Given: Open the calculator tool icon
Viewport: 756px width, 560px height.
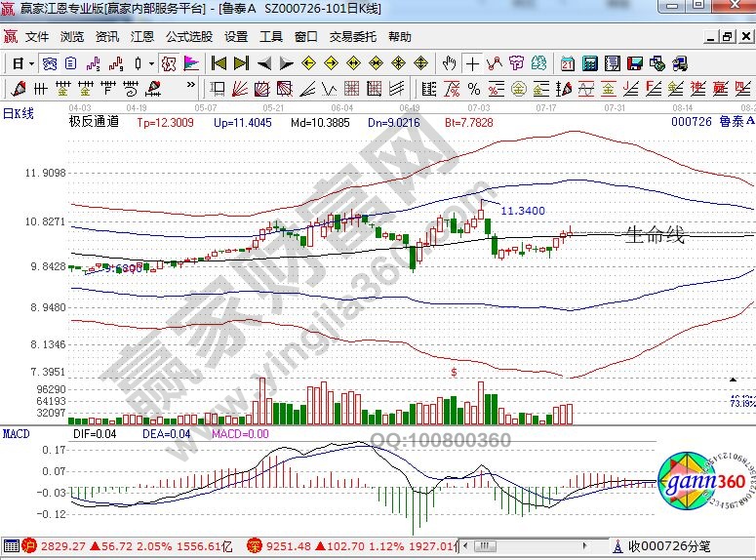Looking at the screenshot, I should click(x=589, y=63).
